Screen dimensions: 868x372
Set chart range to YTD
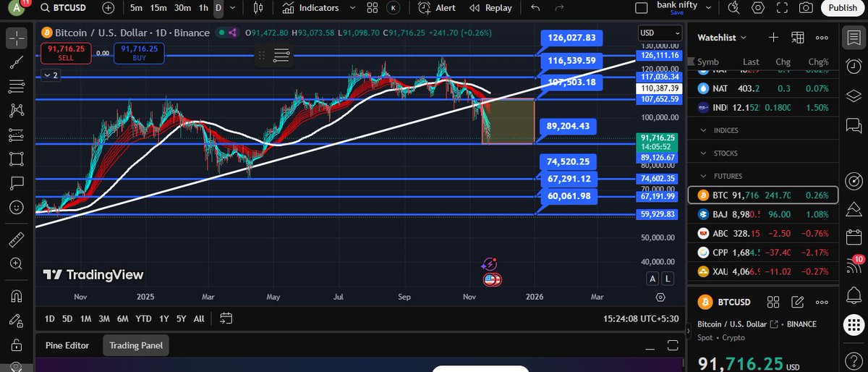tap(143, 318)
